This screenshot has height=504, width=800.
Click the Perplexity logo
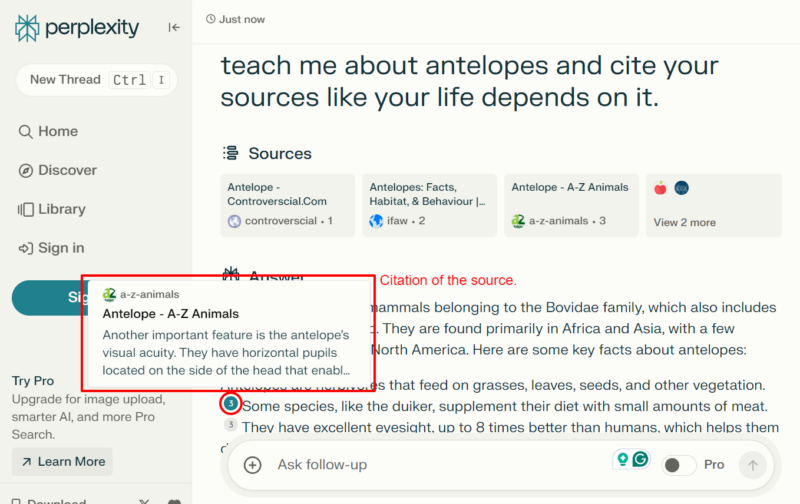[x=77, y=28]
